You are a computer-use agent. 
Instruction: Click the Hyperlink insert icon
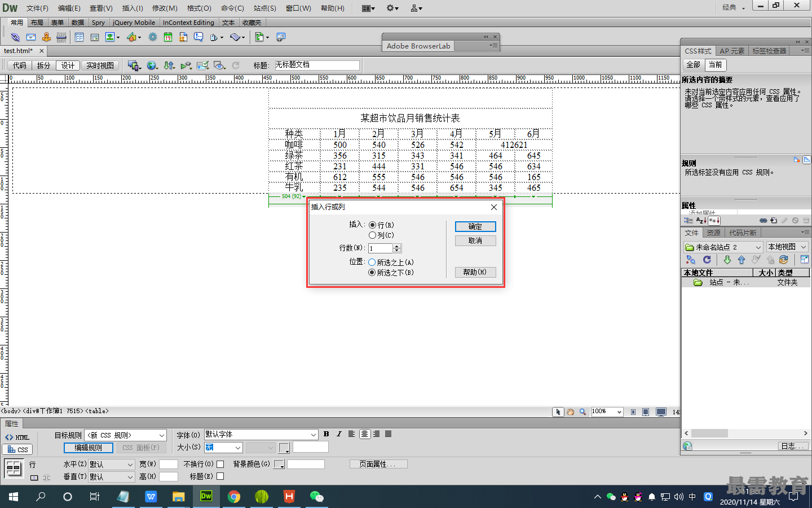pyautogui.click(x=15, y=37)
